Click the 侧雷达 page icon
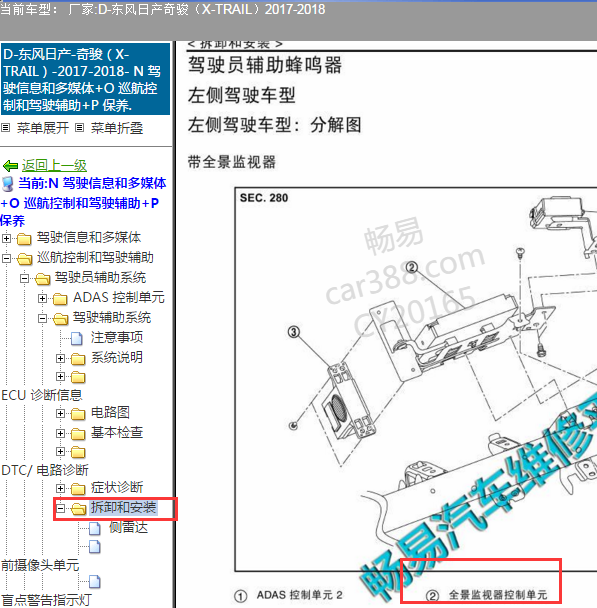This screenshot has width=597, height=608. click(x=95, y=528)
